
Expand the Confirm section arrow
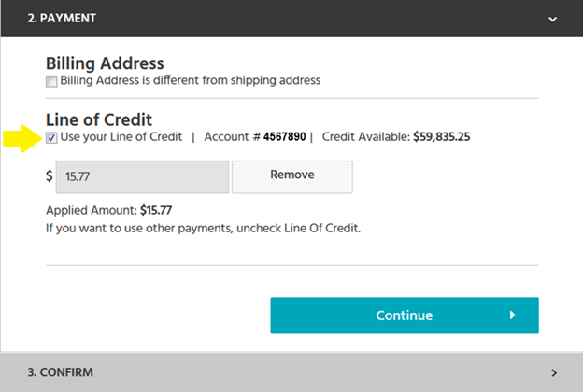554,372
